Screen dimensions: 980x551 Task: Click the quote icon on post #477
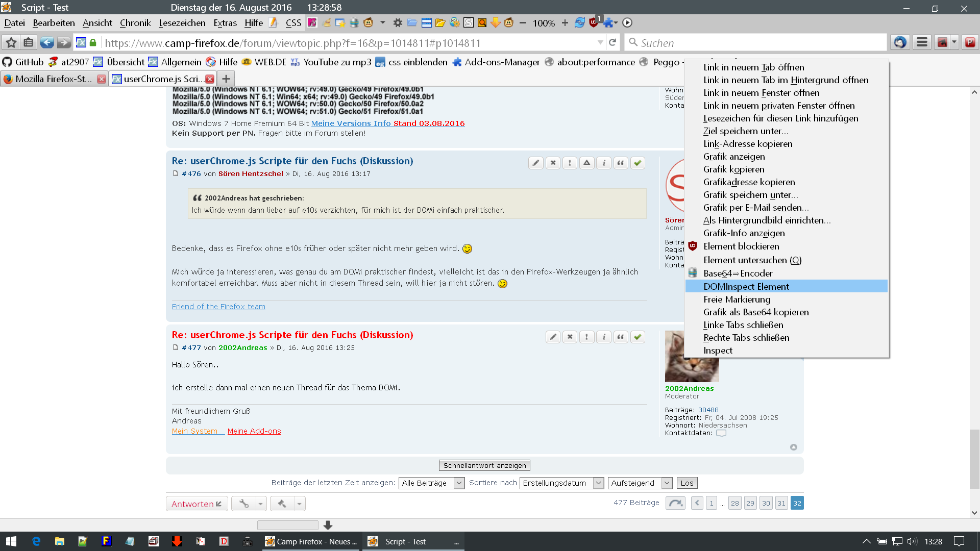(621, 337)
